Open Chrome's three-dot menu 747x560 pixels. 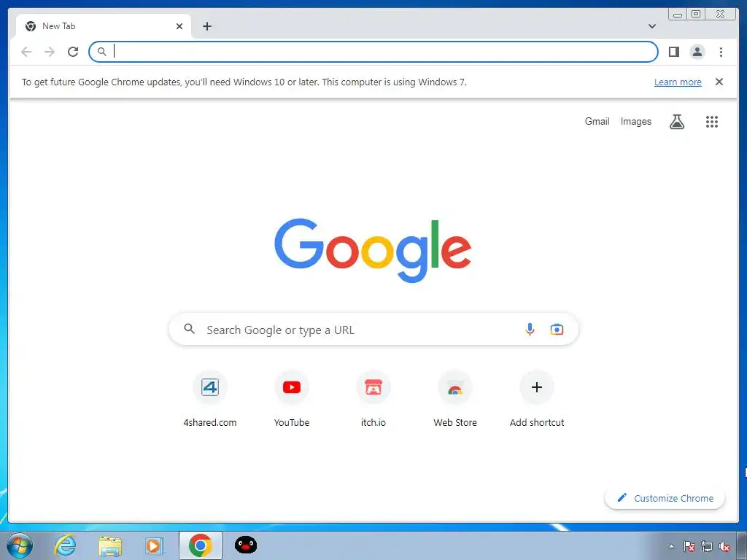[x=721, y=52]
